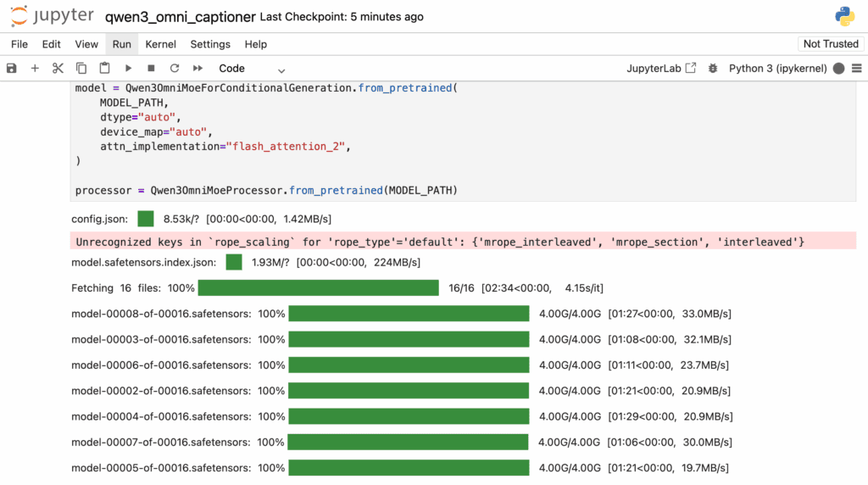The image size is (868, 485).
Task: Open the Kernel menu
Action: point(160,44)
